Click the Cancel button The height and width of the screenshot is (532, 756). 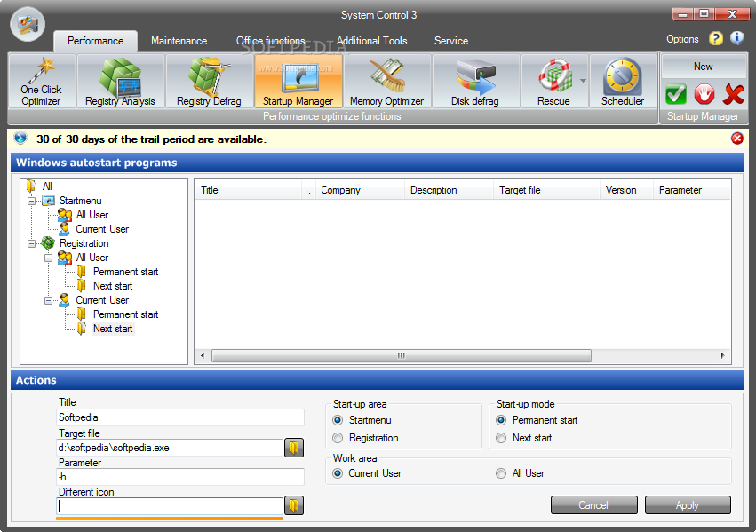point(594,505)
